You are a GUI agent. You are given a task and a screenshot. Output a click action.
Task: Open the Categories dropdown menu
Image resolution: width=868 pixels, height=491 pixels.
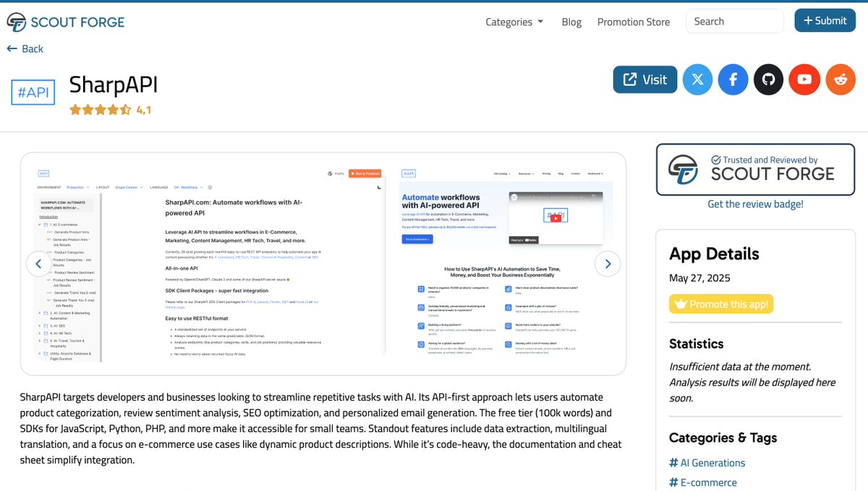pos(514,22)
